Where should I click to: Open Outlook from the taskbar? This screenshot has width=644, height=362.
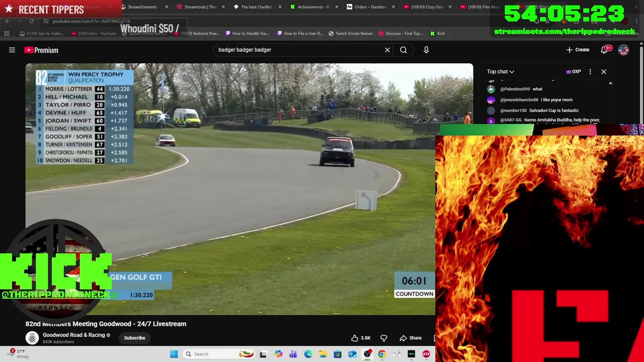352,354
